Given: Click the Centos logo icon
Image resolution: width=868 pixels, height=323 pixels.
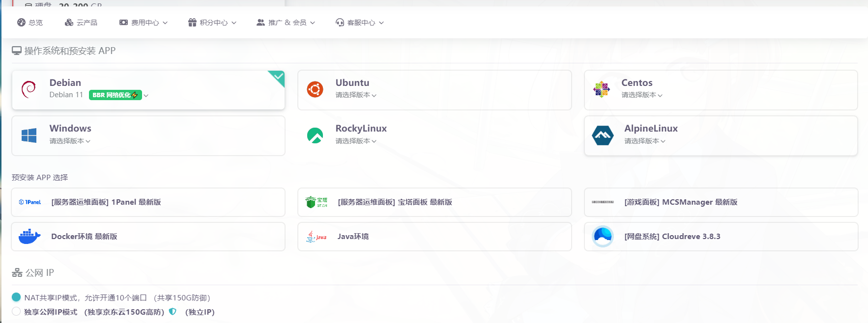Looking at the screenshot, I should [601, 89].
